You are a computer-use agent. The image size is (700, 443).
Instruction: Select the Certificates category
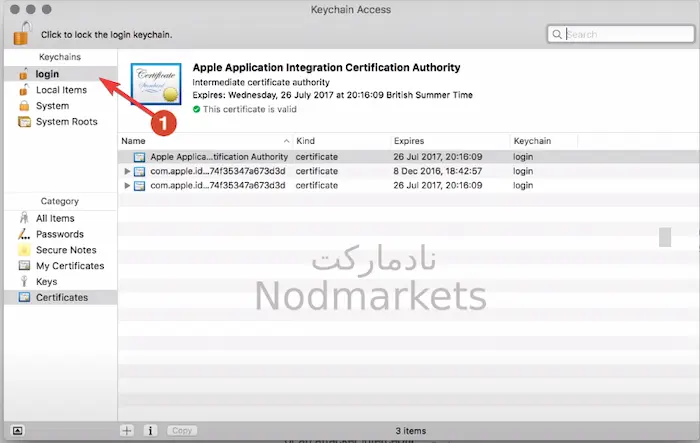(x=61, y=297)
